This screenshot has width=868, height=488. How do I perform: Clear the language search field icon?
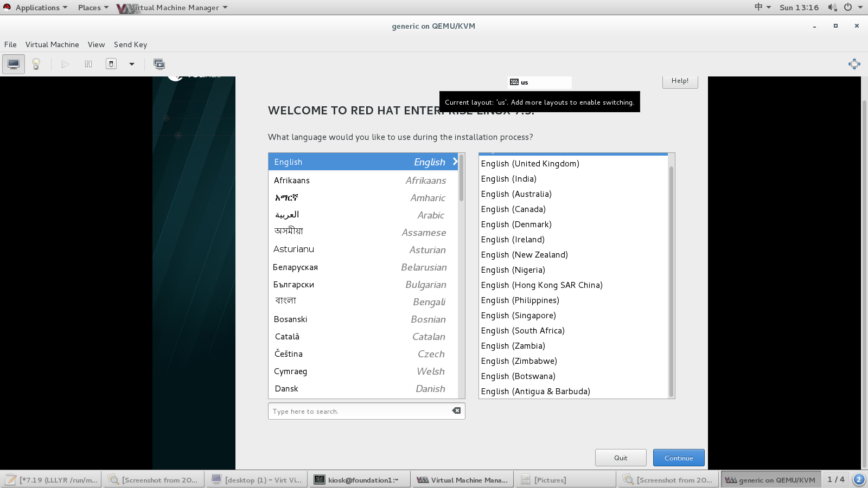pos(457,411)
